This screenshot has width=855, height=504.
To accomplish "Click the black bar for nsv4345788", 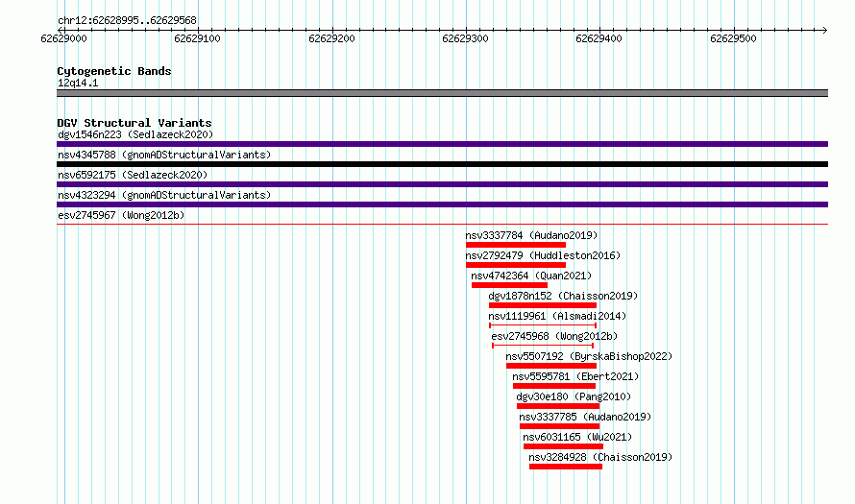I will coord(442,164).
